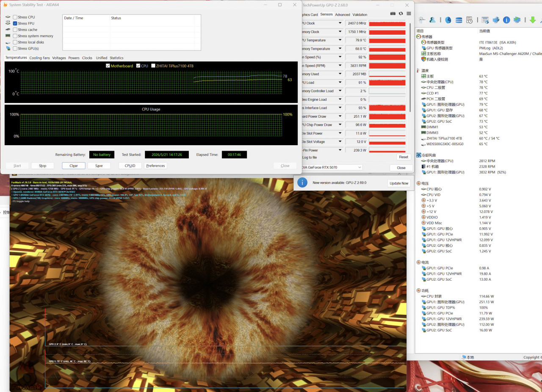The image size is (542, 392).
Task: Open the GPU-Z Advanced tab
Action: (343, 14)
